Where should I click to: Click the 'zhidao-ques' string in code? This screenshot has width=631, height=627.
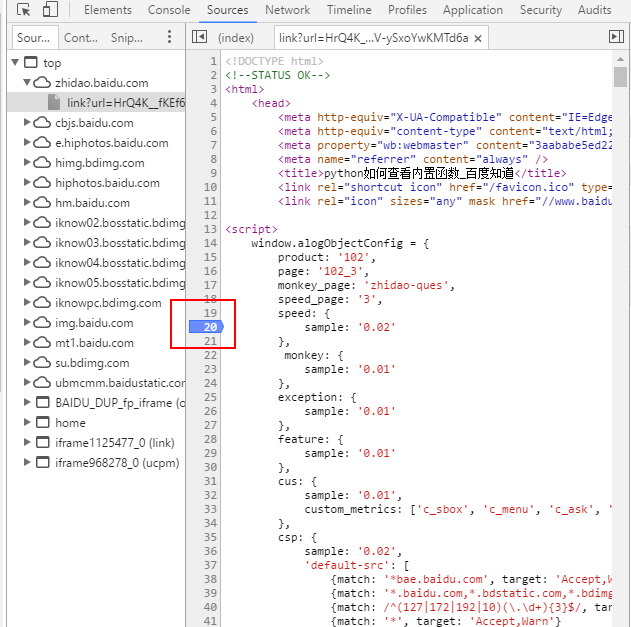point(406,285)
